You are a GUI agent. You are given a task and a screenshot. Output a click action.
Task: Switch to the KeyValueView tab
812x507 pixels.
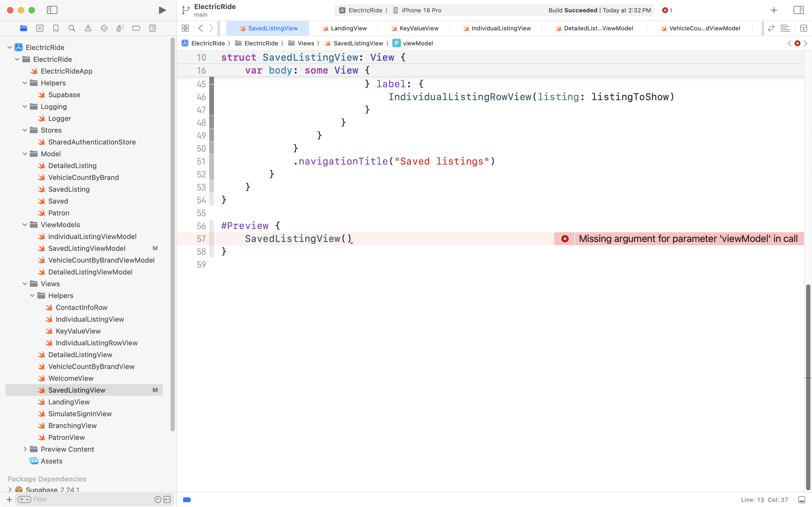coord(419,28)
